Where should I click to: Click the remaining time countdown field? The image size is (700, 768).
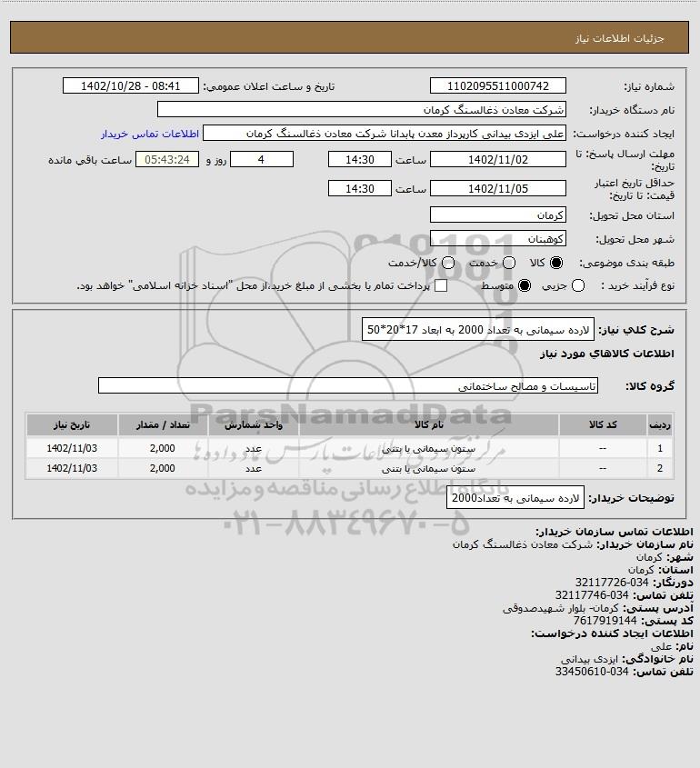pyautogui.click(x=167, y=159)
